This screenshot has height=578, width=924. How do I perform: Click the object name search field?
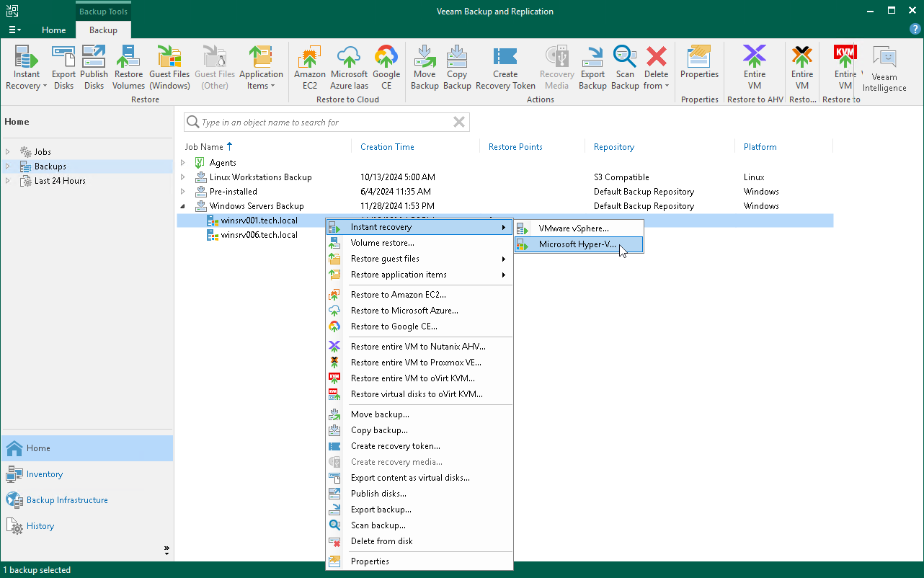pos(326,122)
